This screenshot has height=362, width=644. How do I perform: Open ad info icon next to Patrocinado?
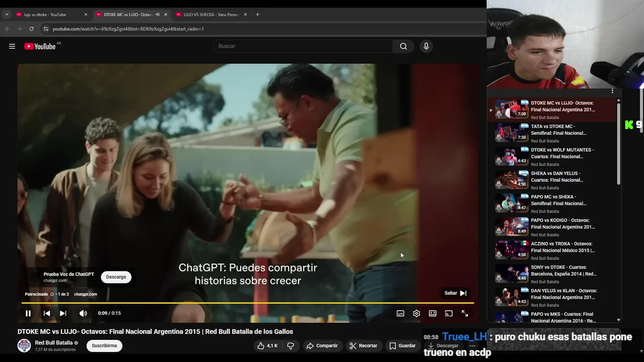click(x=52, y=294)
